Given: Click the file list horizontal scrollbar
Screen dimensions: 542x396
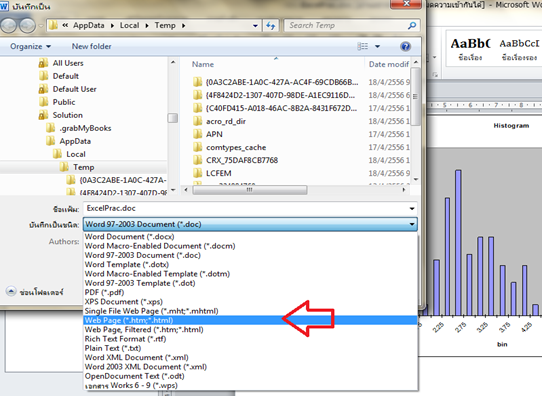Looking at the screenshot, I should click(250, 190).
